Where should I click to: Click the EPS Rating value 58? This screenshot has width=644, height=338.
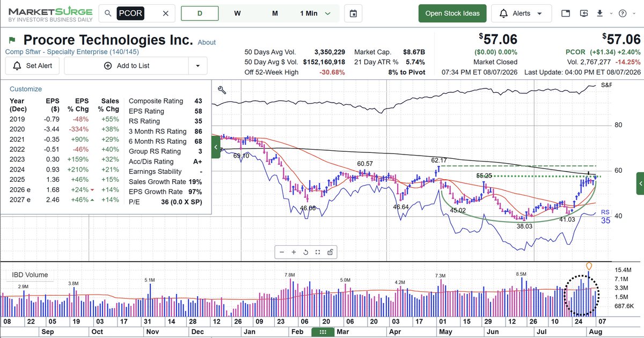click(x=199, y=111)
